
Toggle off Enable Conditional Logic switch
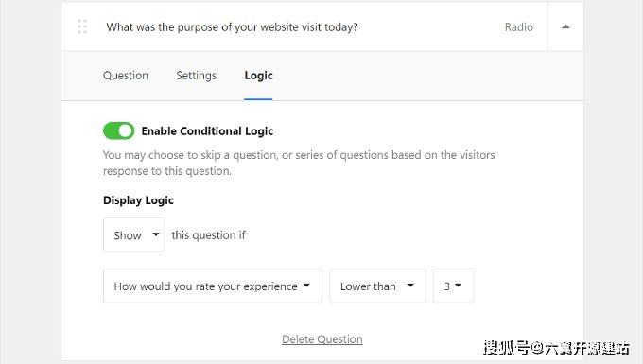[118, 130]
